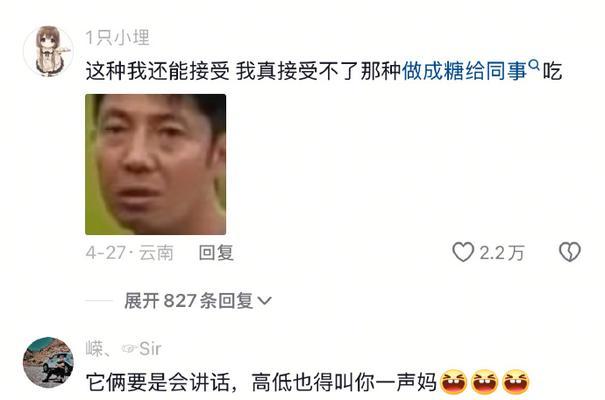605x400 pixels.
Task: Open the blue 做成糖给同事 search link
Action: pos(464,71)
